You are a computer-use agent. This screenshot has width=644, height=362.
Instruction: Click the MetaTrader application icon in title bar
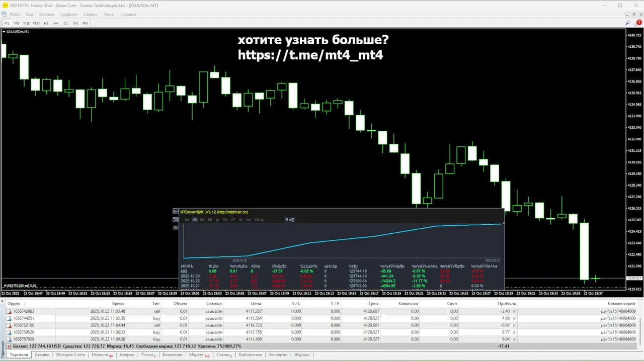pyautogui.click(x=6, y=5)
